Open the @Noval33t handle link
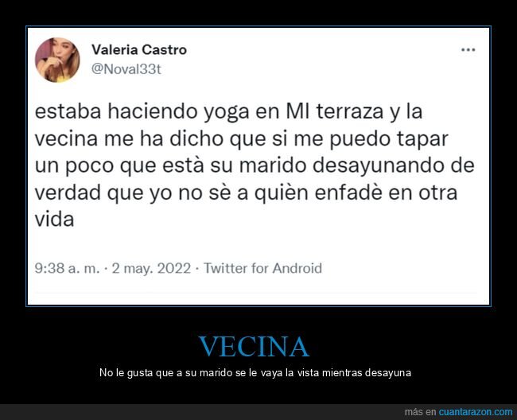The height and width of the screenshot is (420, 517). coord(126,69)
